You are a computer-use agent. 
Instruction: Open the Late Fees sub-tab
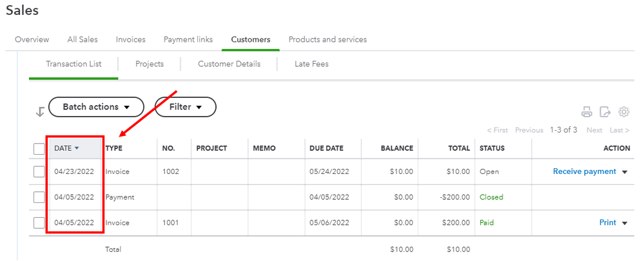[311, 64]
